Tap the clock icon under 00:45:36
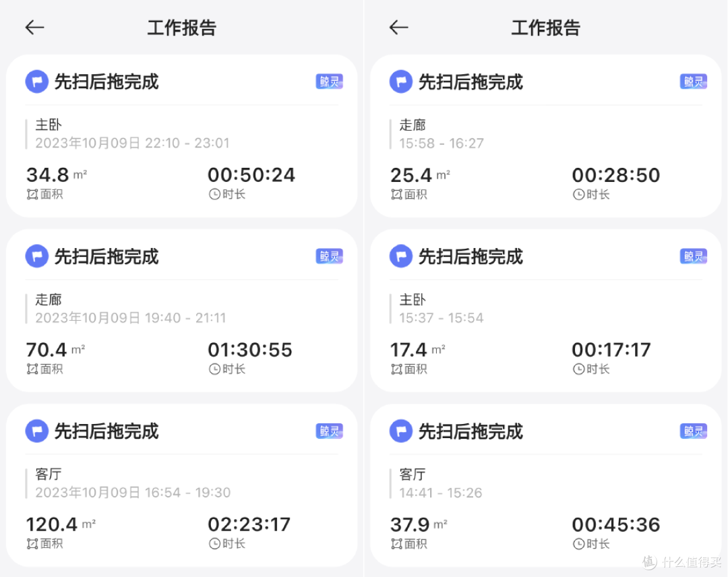Viewport: 728px width, 577px height. pos(578,543)
